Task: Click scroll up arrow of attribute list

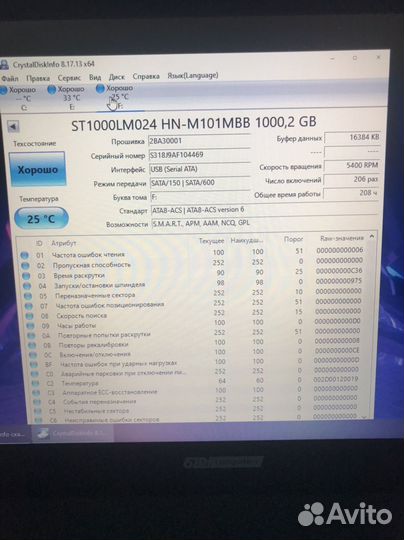Action: coord(372,236)
